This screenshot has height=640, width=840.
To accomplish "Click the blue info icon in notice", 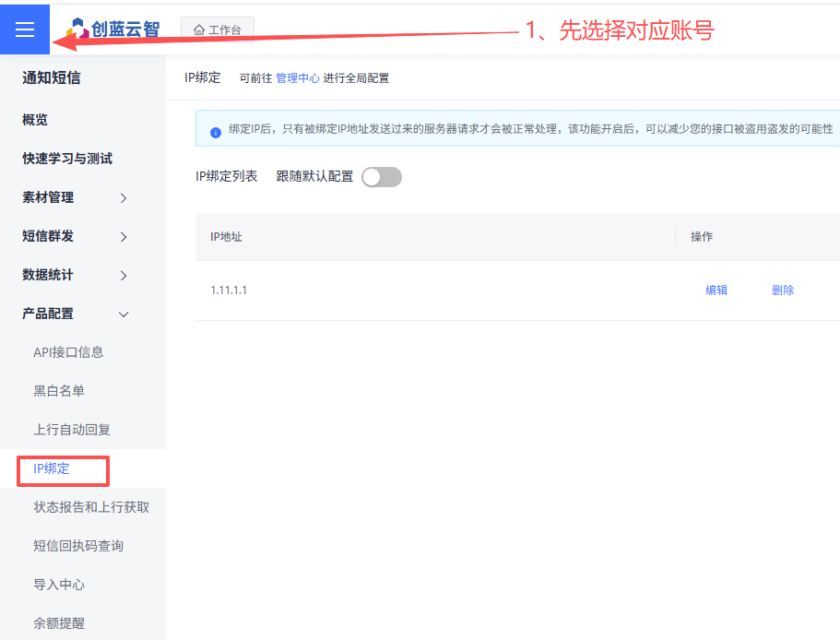I will pos(216,132).
